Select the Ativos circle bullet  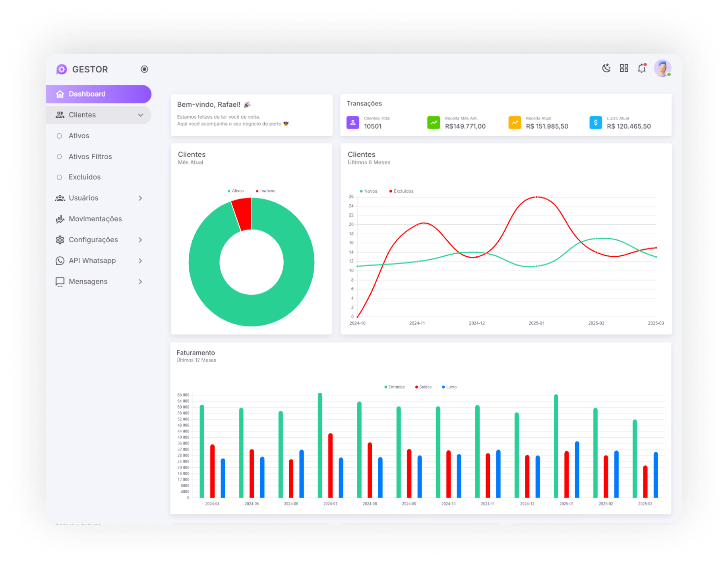(x=59, y=136)
